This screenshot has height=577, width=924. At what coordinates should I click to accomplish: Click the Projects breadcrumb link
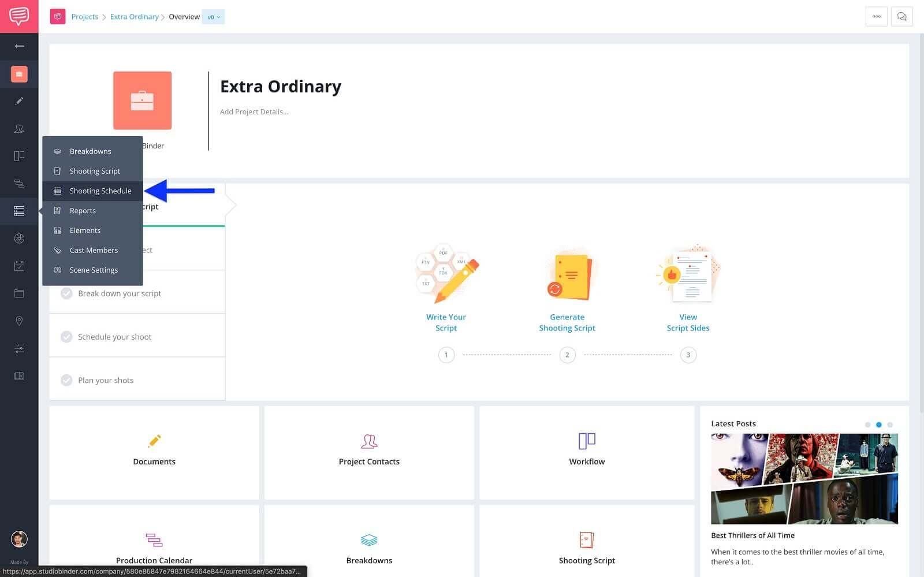[x=84, y=17]
